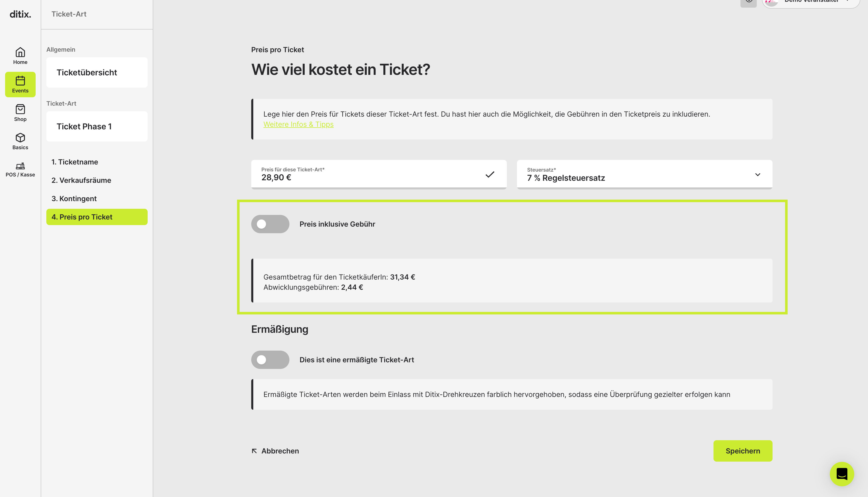Click Abbrechen to cancel
Viewport: 868px width, 497px height.
click(x=275, y=451)
